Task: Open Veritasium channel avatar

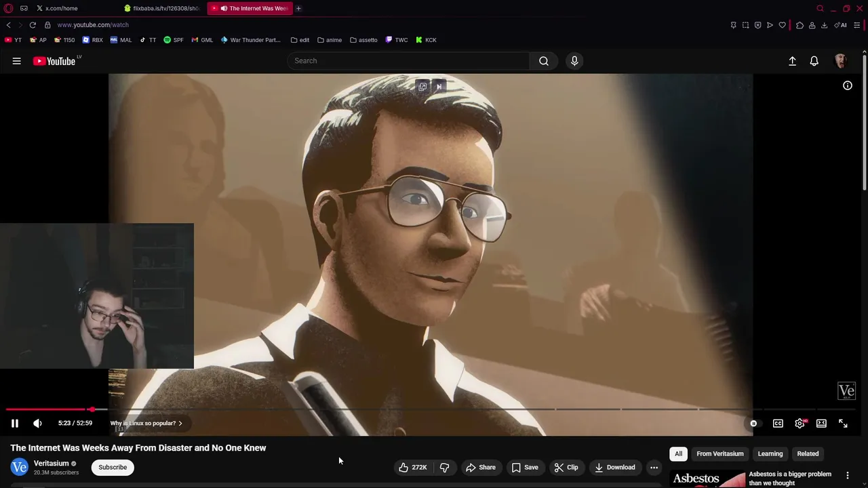Action: [19, 467]
